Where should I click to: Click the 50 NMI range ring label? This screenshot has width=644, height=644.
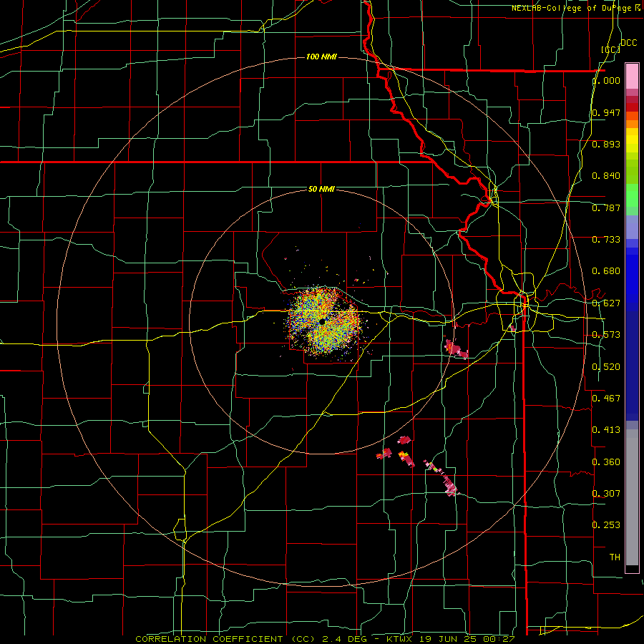(321, 189)
